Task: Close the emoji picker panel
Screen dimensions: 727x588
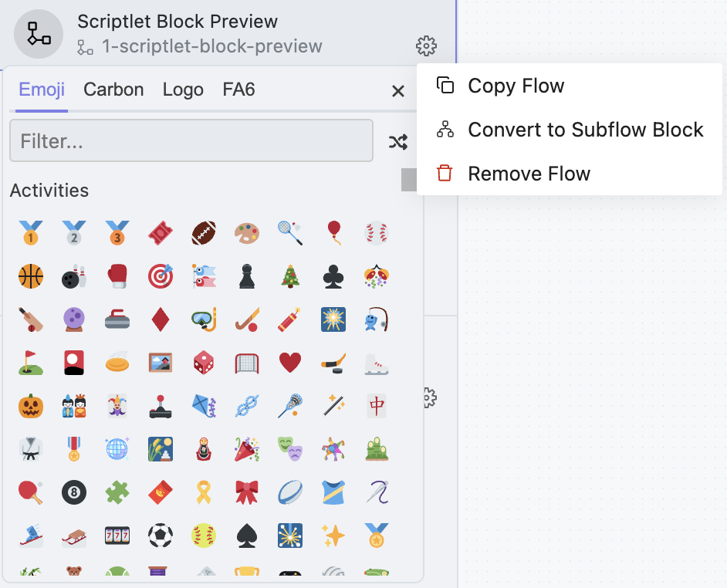Action: [x=398, y=91]
